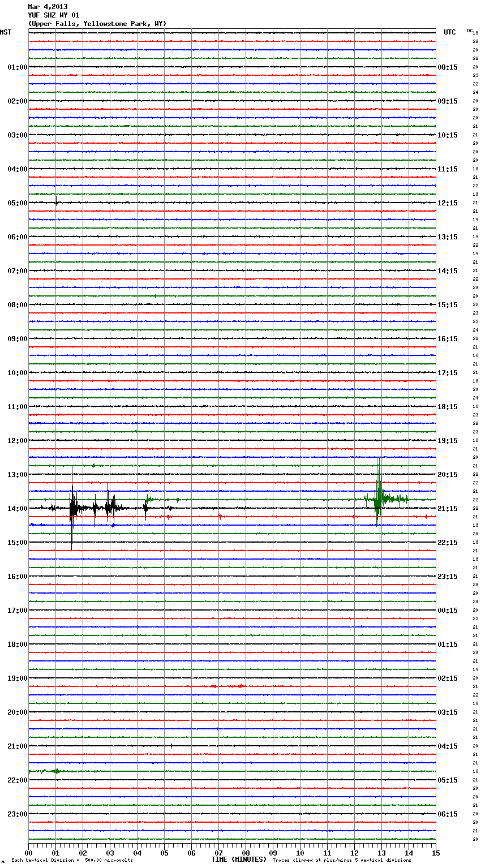
Task: Select the 20:00 MST time label
Action: (17, 712)
